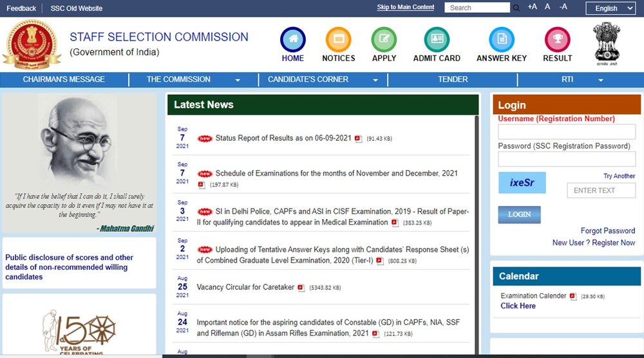
Task: Open CHAIRMAN'S MESSAGE menu item
Action: pyautogui.click(x=64, y=79)
